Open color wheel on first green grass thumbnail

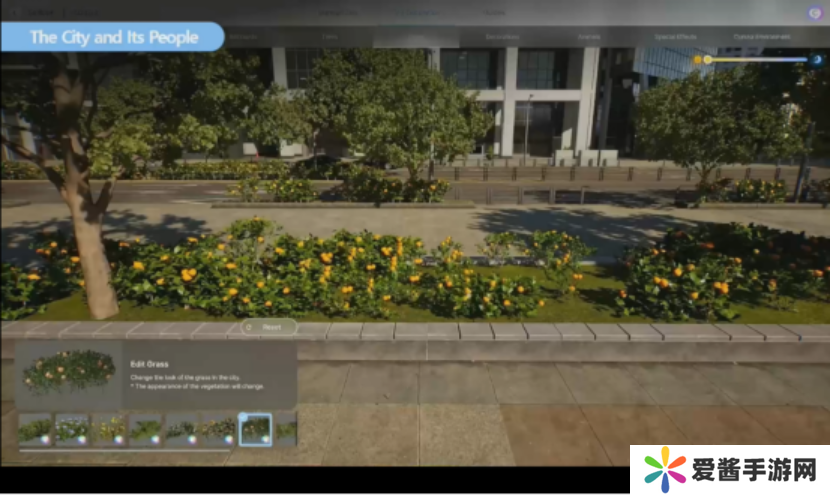45,439
